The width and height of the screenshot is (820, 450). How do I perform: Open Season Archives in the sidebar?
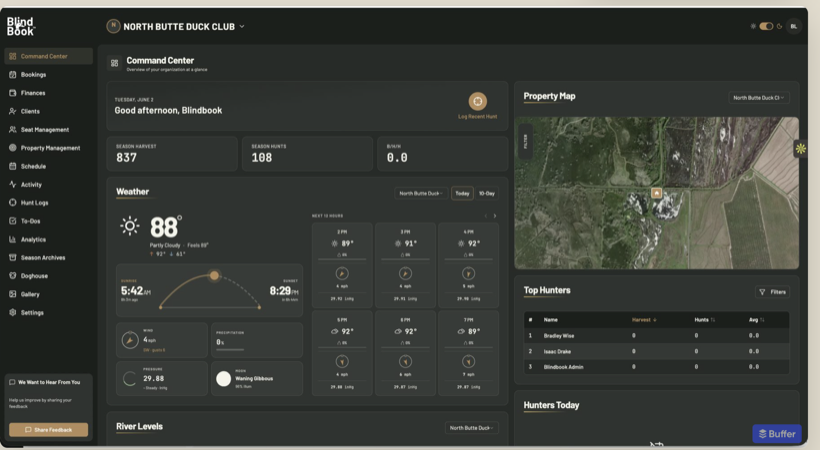coord(49,257)
